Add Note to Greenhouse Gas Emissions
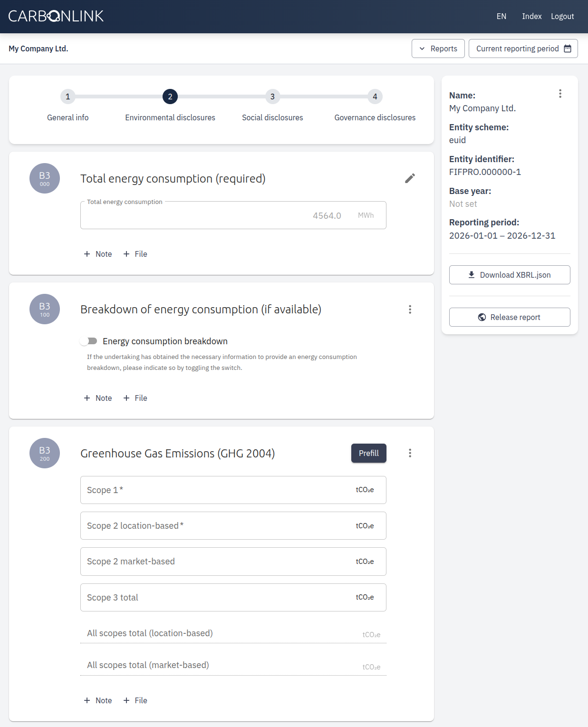 98,700
